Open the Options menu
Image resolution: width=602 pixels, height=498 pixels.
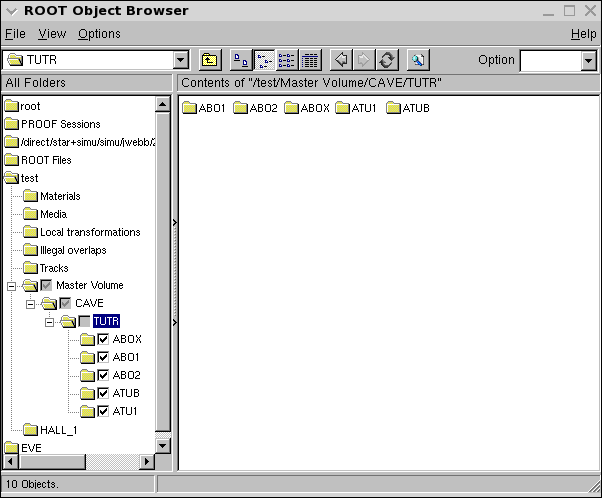[x=99, y=34]
